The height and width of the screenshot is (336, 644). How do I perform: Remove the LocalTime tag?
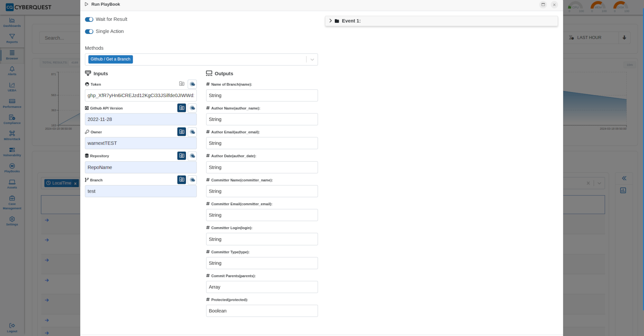point(75,184)
